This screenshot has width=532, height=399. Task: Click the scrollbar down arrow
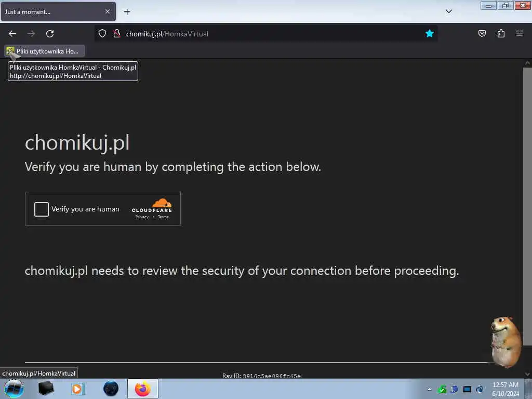pyautogui.click(x=527, y=374)
